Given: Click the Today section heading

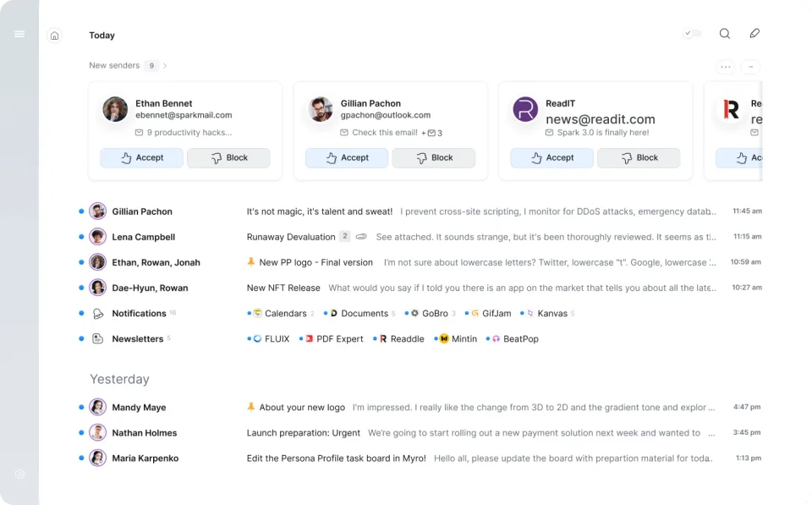Looking at the screenshot, I should pos(101,36).
